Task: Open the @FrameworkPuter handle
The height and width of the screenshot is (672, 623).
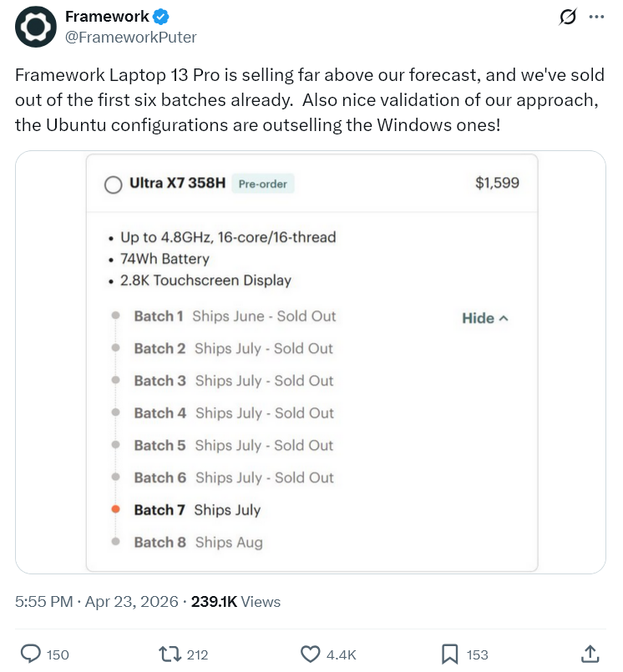Action: (x=130, y=38)
